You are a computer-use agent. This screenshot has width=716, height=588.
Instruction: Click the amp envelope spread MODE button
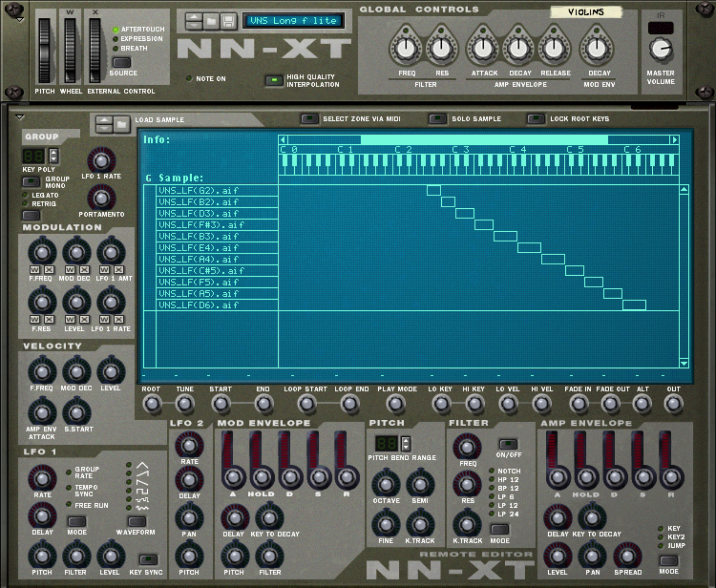pos(668,560)
